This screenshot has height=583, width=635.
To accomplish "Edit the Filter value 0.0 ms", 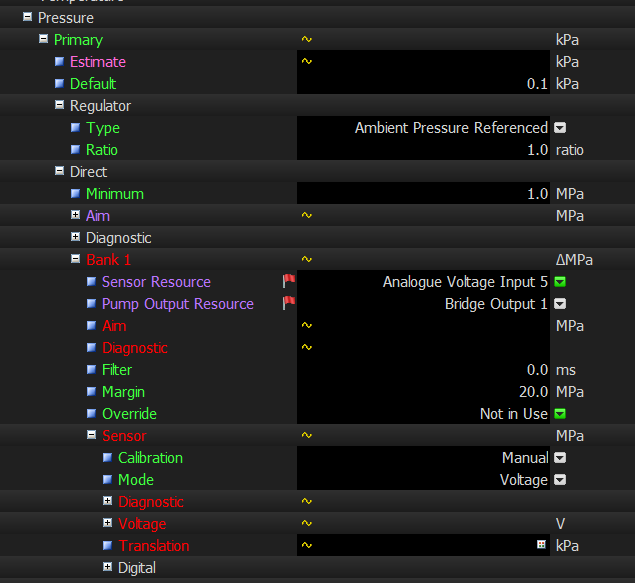I will coord(423,369).
